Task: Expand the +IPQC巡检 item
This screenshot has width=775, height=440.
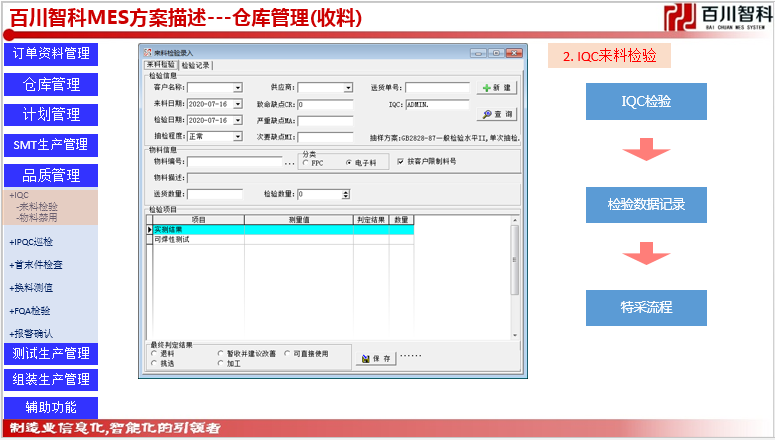Action: (31, 242)
